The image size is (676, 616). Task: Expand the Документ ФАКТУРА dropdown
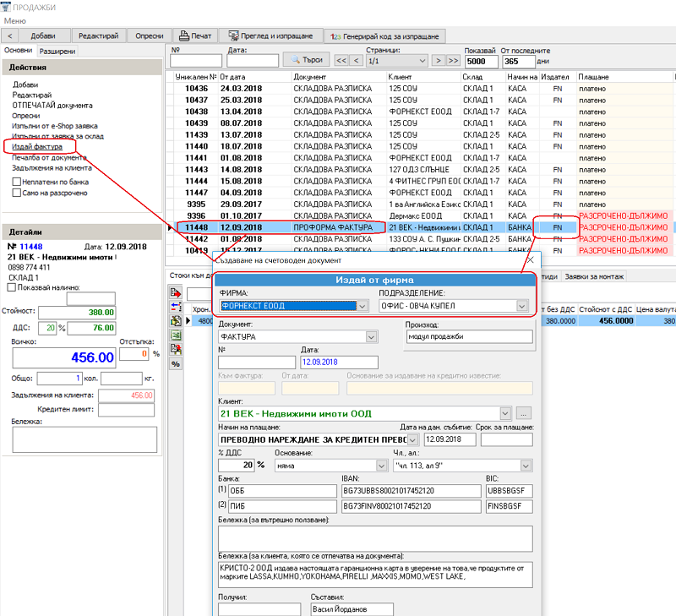point(371,336)
